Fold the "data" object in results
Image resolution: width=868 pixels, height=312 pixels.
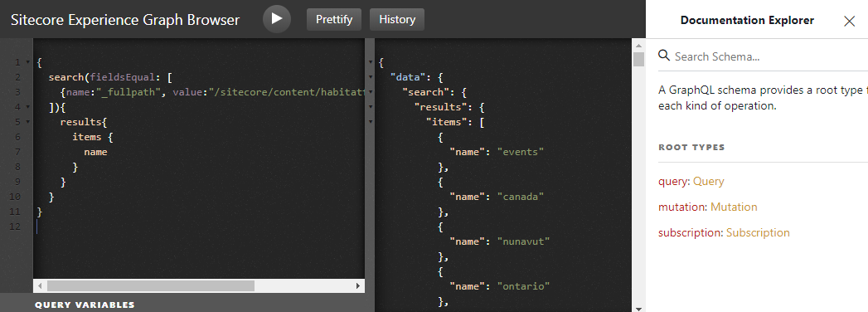point(371,77)
